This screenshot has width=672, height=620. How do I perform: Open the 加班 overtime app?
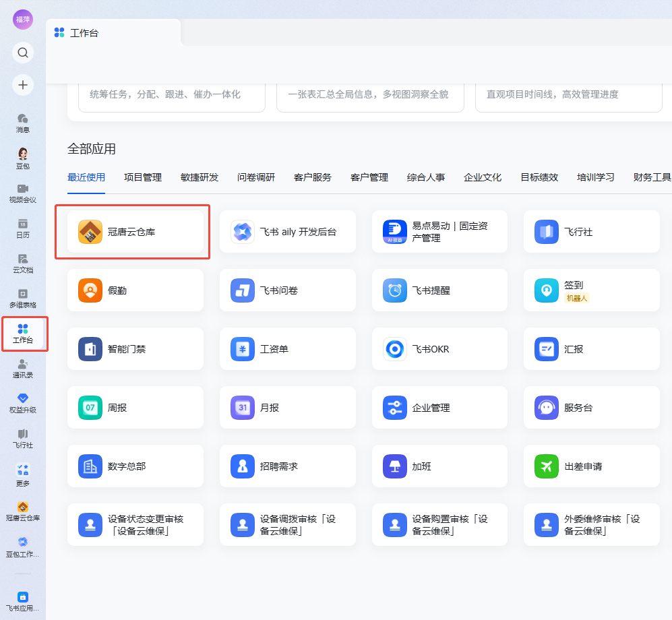tap(439, 466)
